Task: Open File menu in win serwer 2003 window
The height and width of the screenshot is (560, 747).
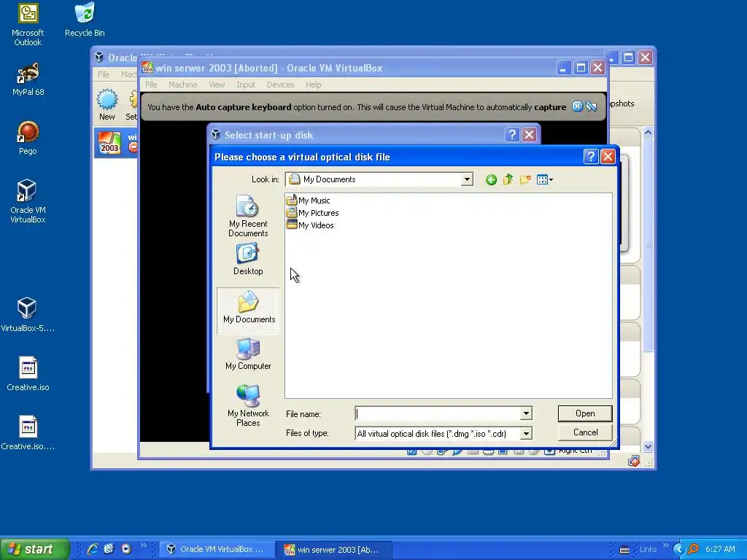Action: coord(151,85)
